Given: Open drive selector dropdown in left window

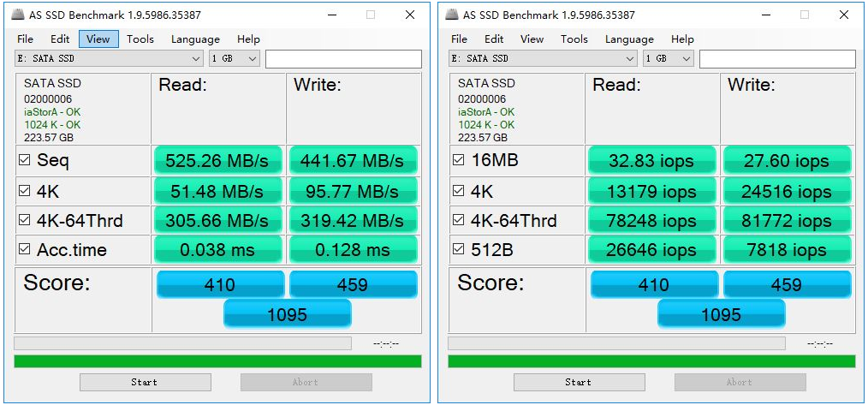Looking at the screenshot, I should pos(109,59).
